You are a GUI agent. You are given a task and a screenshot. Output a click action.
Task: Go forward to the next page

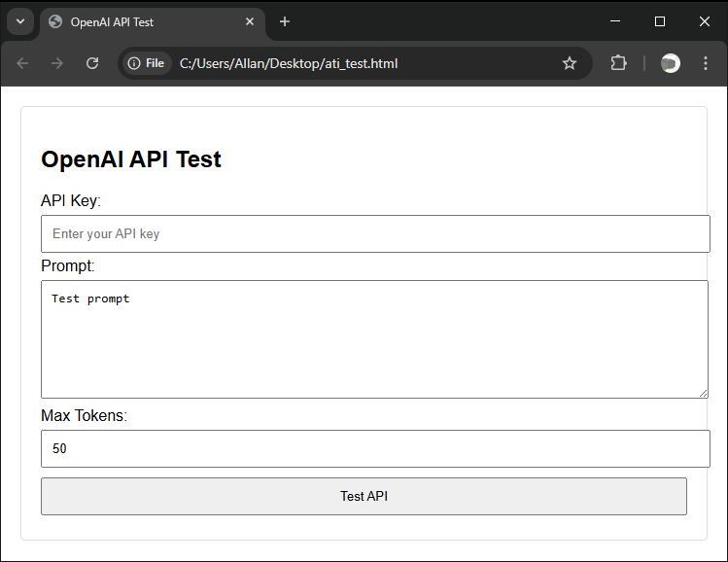click(57, 63)
